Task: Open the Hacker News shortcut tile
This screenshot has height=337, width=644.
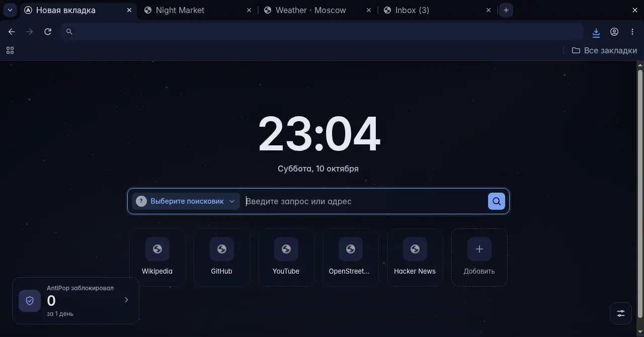Action: click(x=415, y=258)
